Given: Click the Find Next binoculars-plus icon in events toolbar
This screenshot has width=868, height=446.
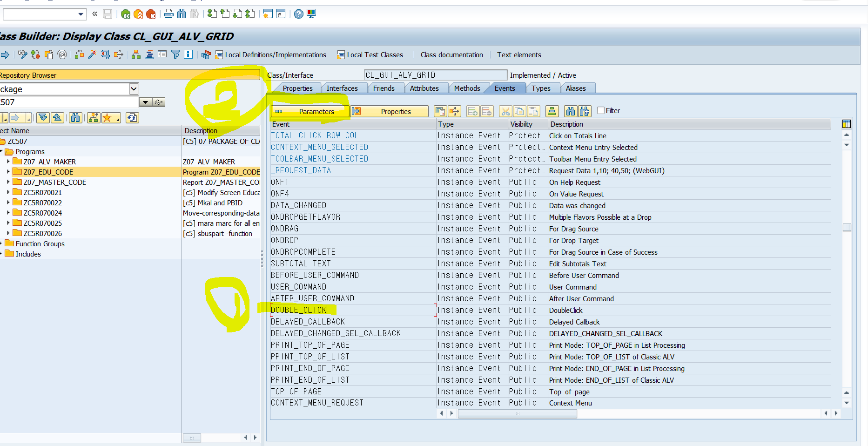Looking at the screenshot, I should point(585,111).
